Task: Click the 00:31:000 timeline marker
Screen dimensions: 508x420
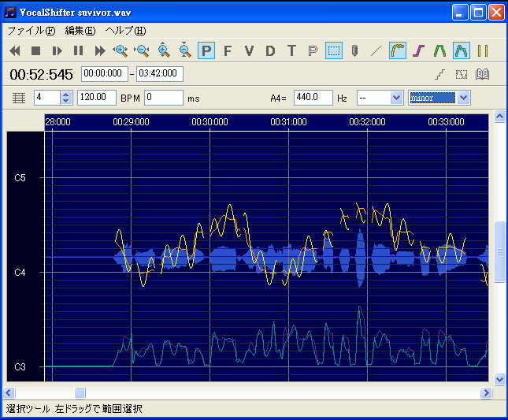Action: coord(288,122)
